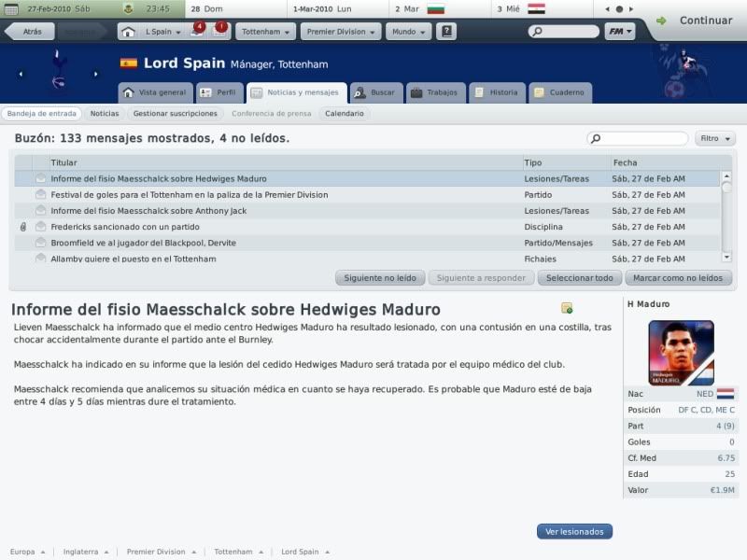The image size is (747, 560).
Task: Click envelope icon of Broomfield message
Action: click(x=41, y=243)
